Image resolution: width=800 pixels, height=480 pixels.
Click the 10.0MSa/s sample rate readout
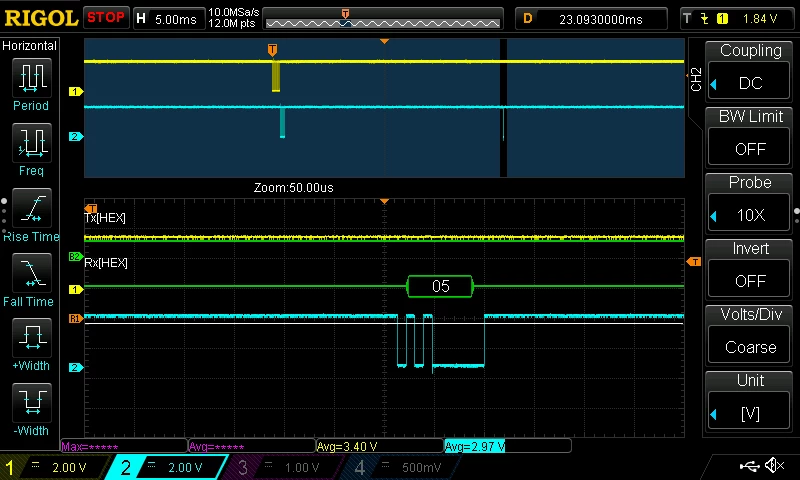tap(234, 12)
